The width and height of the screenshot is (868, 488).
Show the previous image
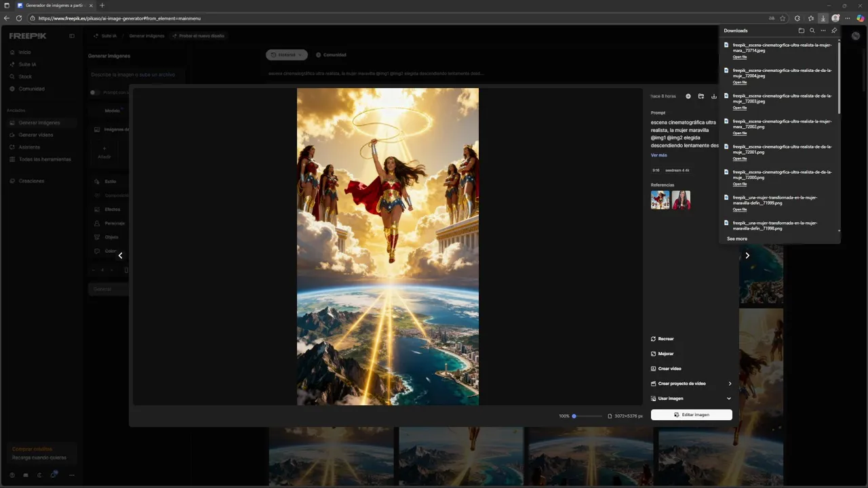(121, 256)
